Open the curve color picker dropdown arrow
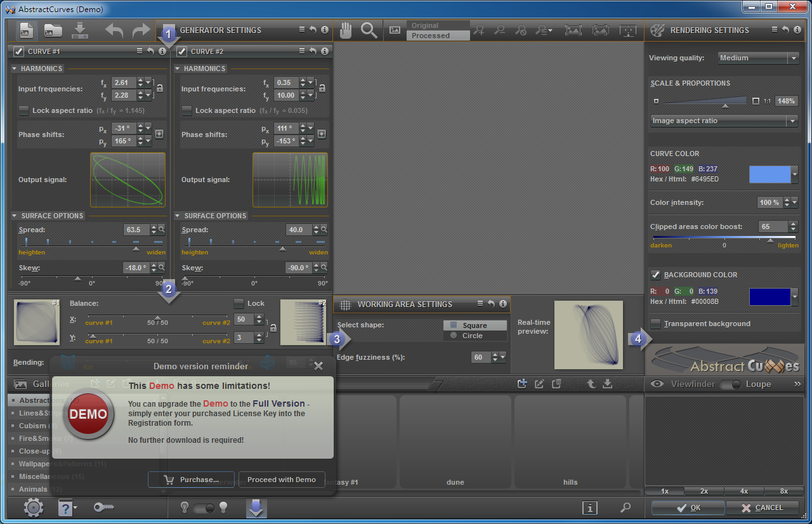The height and width of the screenshot is (524, 812). point(795,174)
